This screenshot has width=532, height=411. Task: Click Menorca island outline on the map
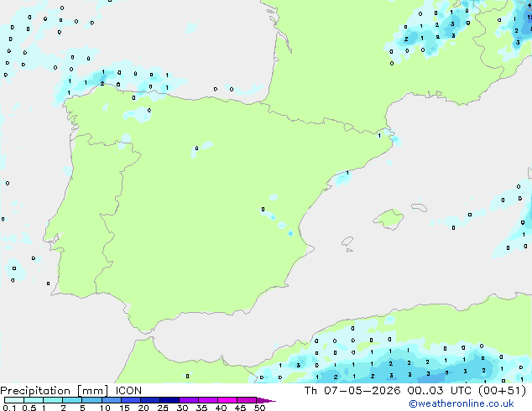[419, 207]
